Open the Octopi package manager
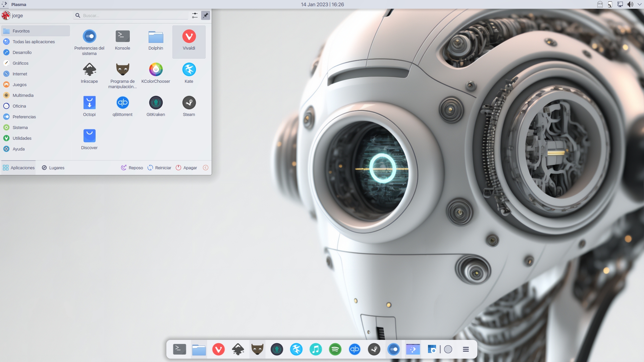Screen dimensions: 644x362 click(89, 105)
